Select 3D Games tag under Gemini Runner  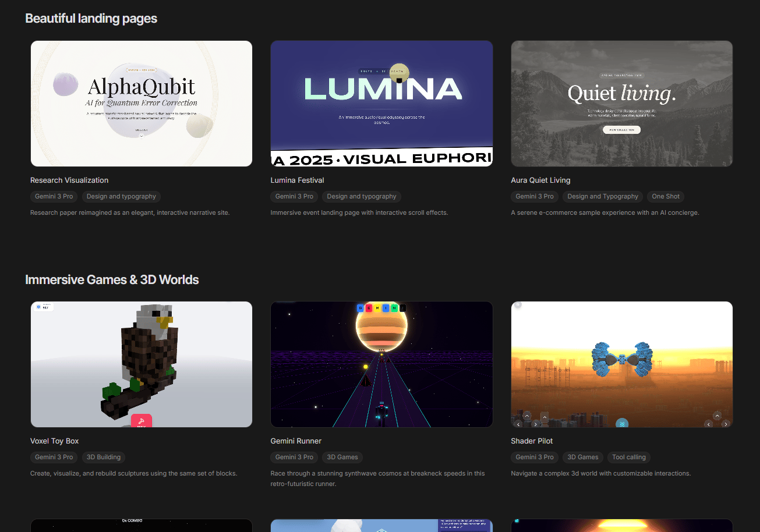click(x=342, y=457)
